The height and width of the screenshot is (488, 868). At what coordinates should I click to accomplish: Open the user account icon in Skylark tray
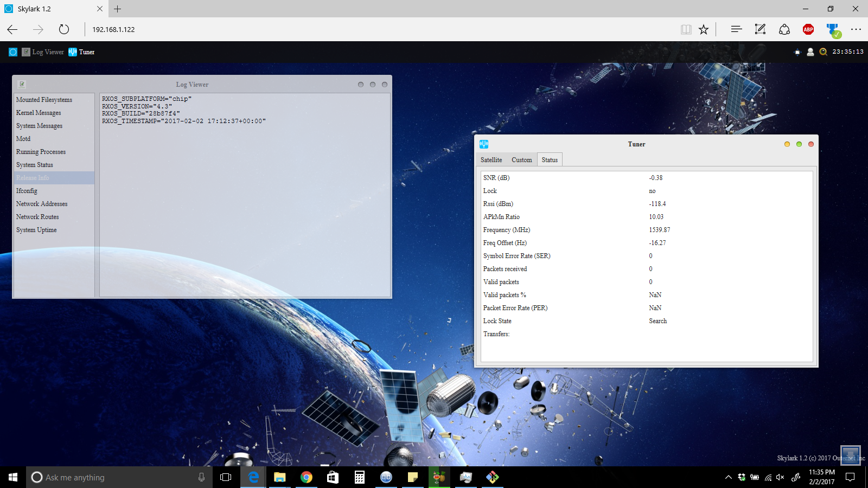(x=810, y=52)
